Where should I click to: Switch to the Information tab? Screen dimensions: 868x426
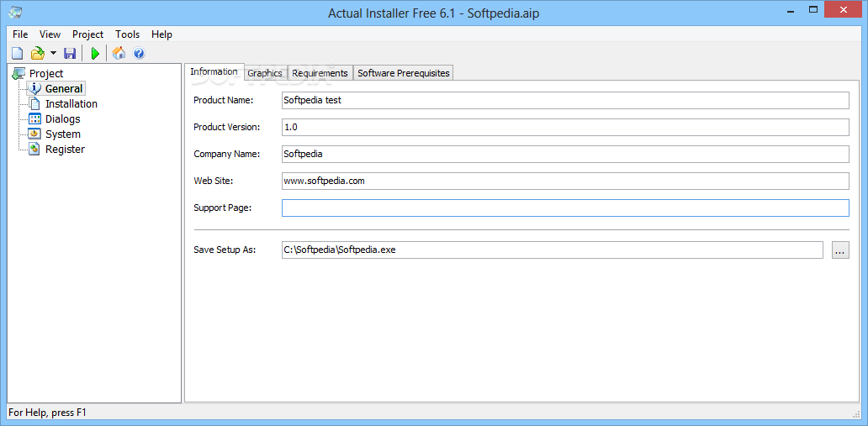pos(214,72)
